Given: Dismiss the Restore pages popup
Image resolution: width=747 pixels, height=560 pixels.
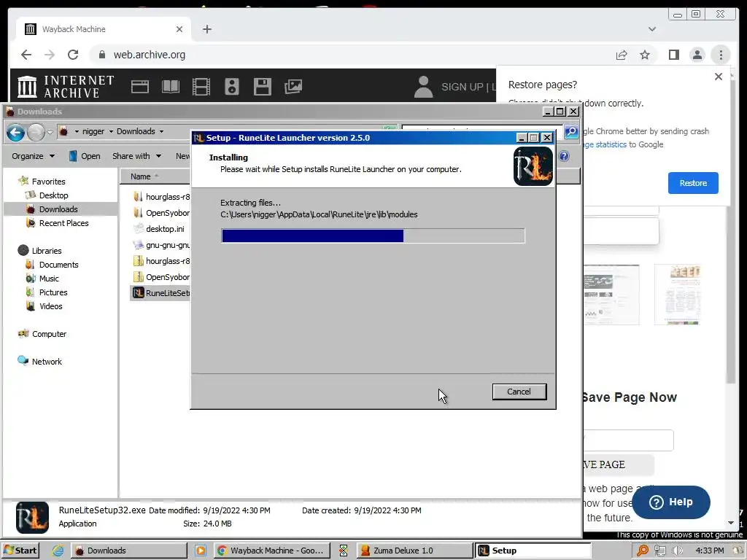Looking at the screenshot, I should (719, 77).
